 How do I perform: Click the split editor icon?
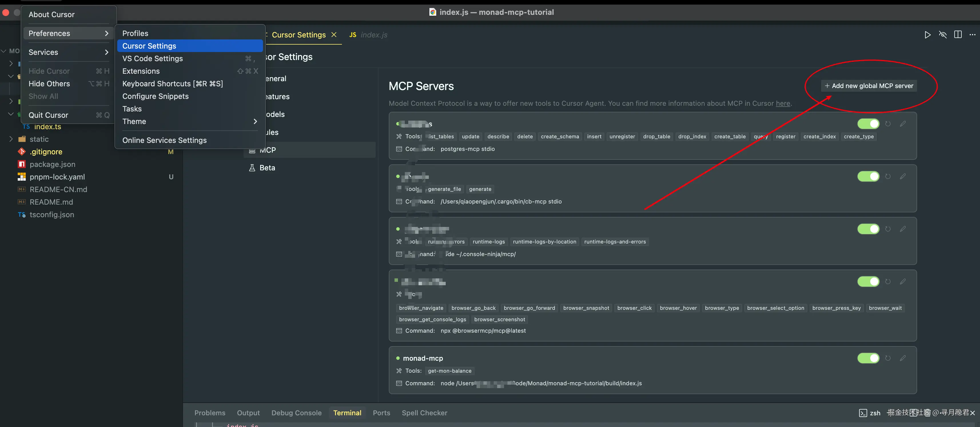[957, 35]
